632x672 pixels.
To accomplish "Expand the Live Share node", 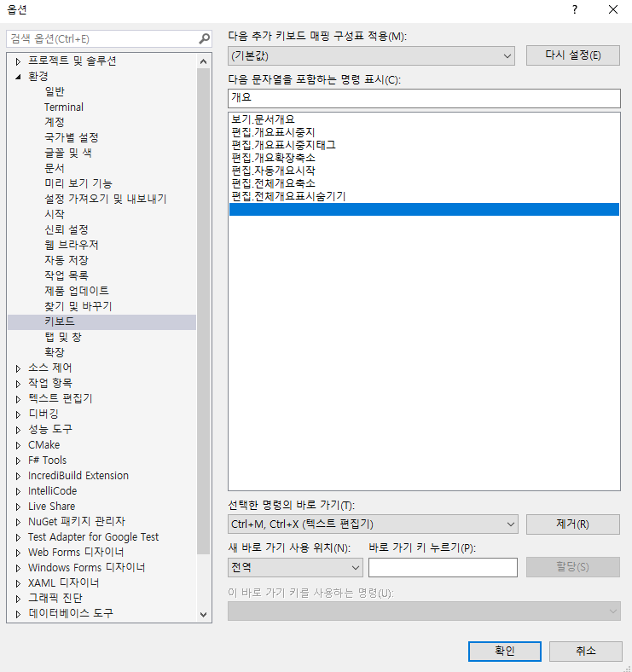I will [x=18, y=507].
